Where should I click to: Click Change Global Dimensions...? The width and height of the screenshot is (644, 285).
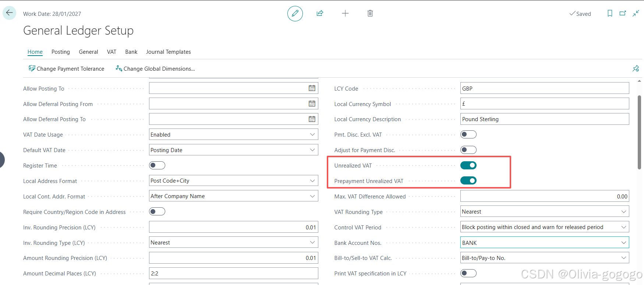tap(155, 68)
